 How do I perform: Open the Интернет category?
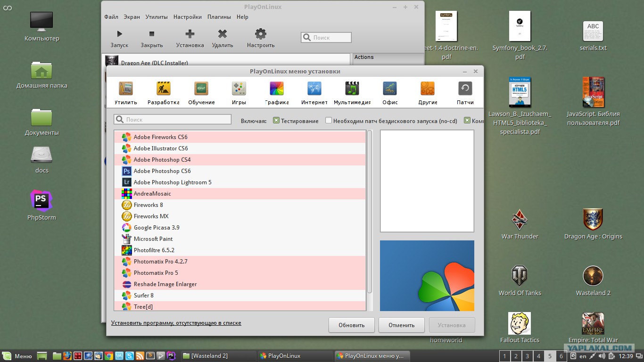314,93
